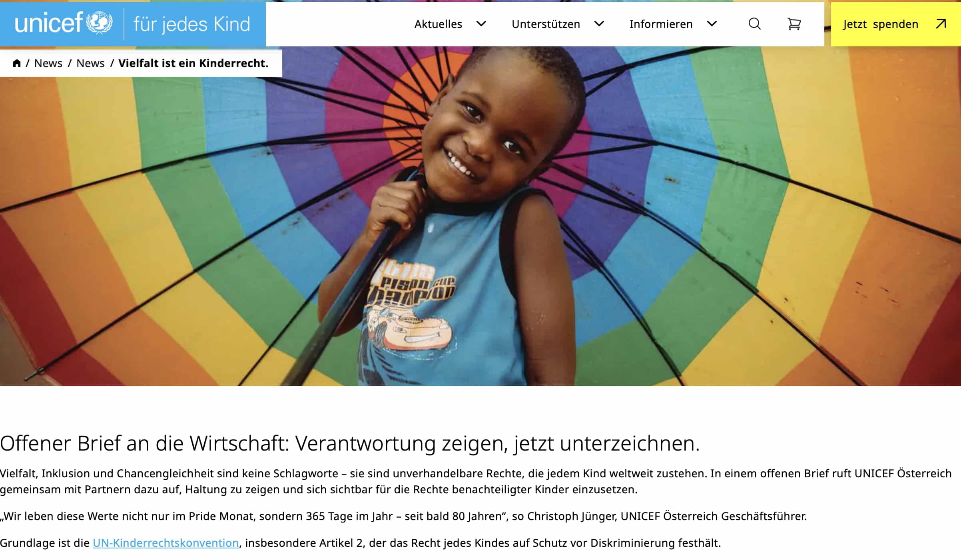Click the Offener Brief an die Wirtschaft heading
961x560 pixels.
(x=350, y=443)
